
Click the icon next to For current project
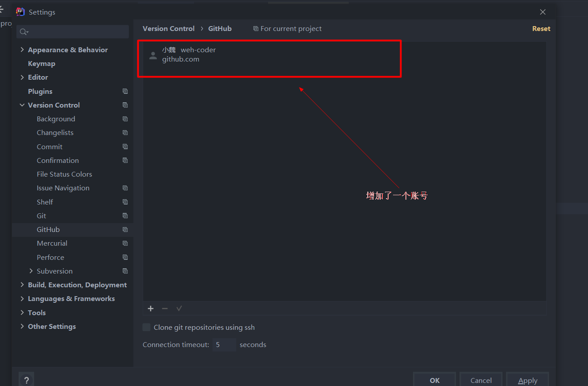[x=256, y=29]
